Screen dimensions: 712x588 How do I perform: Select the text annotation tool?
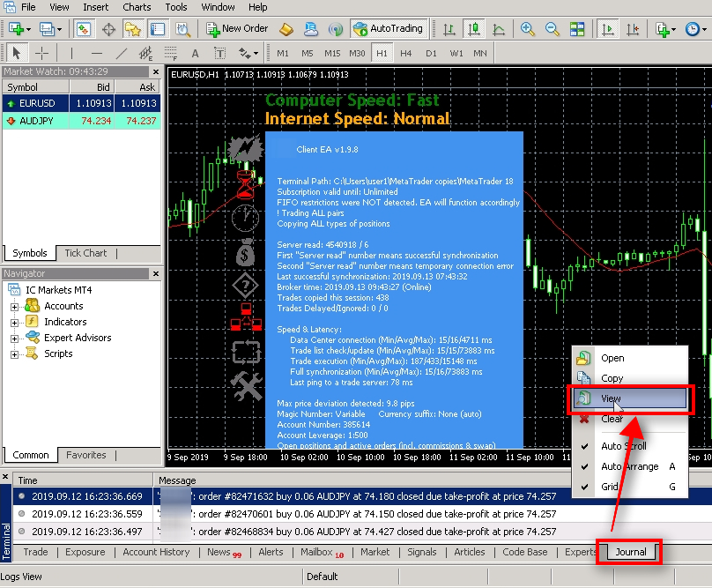coord(194,53)
